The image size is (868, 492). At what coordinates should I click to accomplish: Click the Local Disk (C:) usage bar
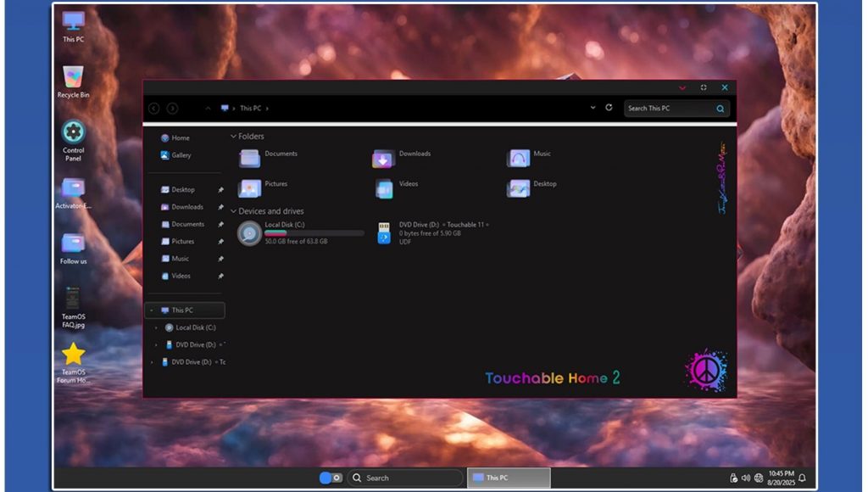tap(314, 233)
